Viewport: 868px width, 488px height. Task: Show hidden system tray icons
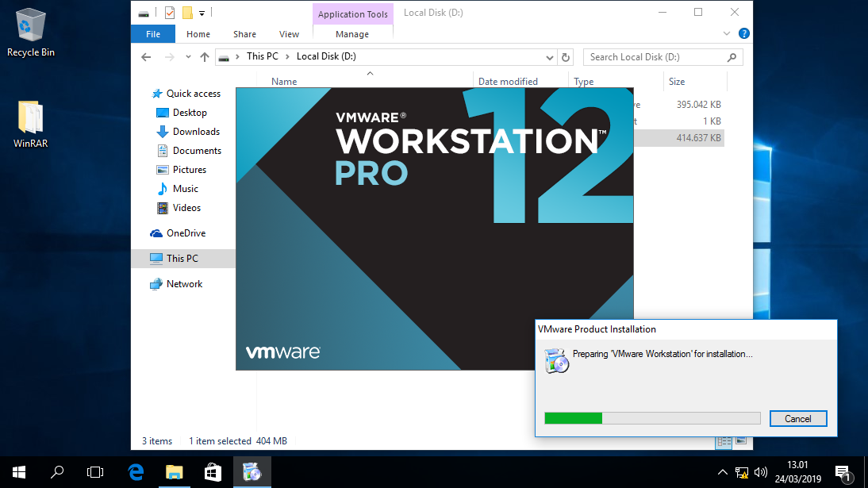pyautogui.click(x=723, y=472)
